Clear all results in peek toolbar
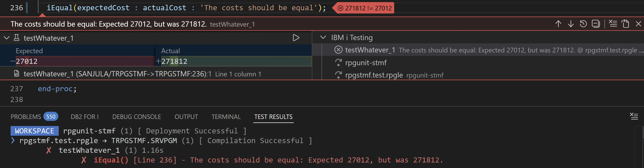 (x=613, y=24)
